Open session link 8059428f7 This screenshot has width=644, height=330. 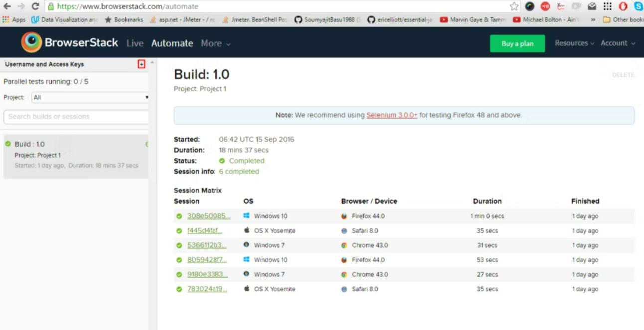point(207,260)
